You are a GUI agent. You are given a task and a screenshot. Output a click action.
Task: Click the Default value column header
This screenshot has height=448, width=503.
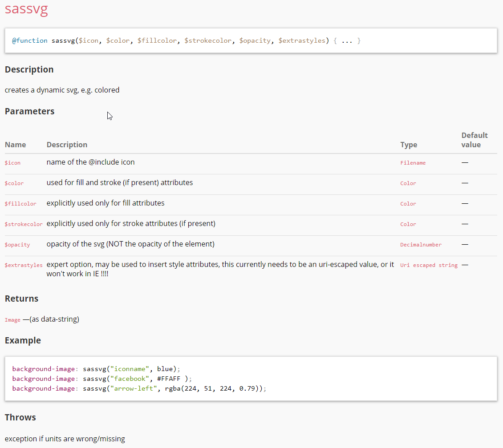tap(475, 140)
